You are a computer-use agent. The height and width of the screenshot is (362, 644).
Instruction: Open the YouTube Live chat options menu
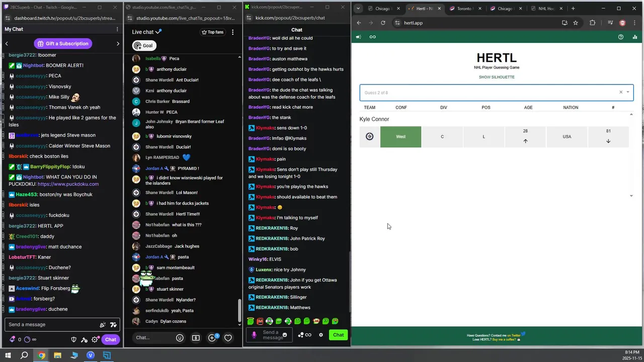click(232, 32)
